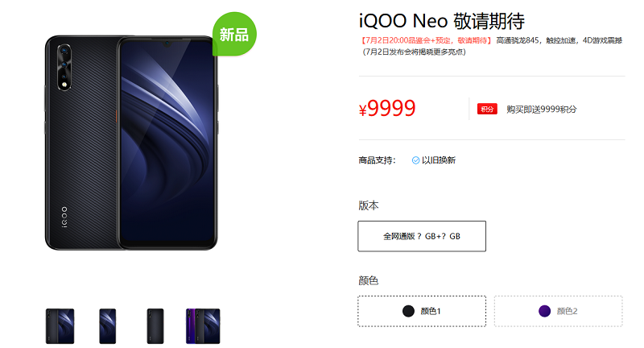644x348 pixels.
Task: Click the 以旧换新 trade-in label
Action: click(x=438, y=160)
